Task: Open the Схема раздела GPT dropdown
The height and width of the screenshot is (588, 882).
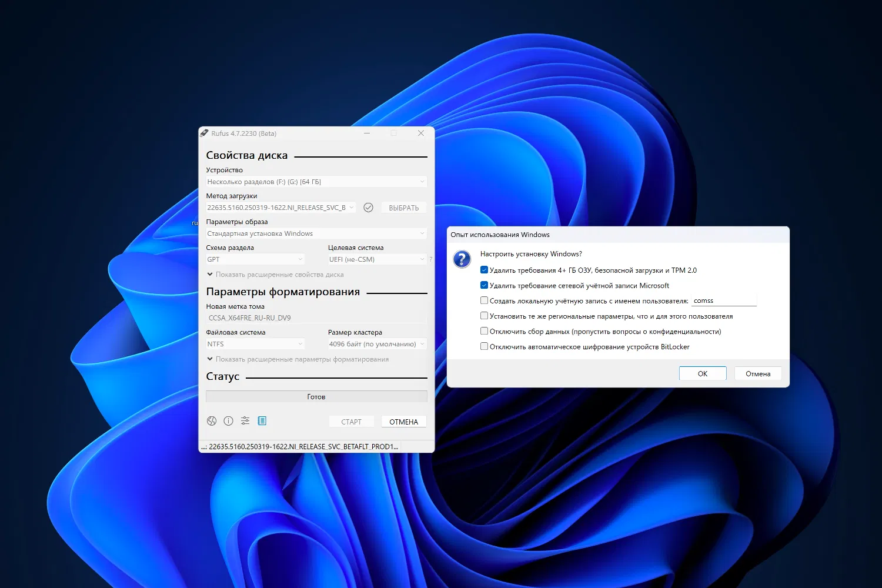Action: 255,259
